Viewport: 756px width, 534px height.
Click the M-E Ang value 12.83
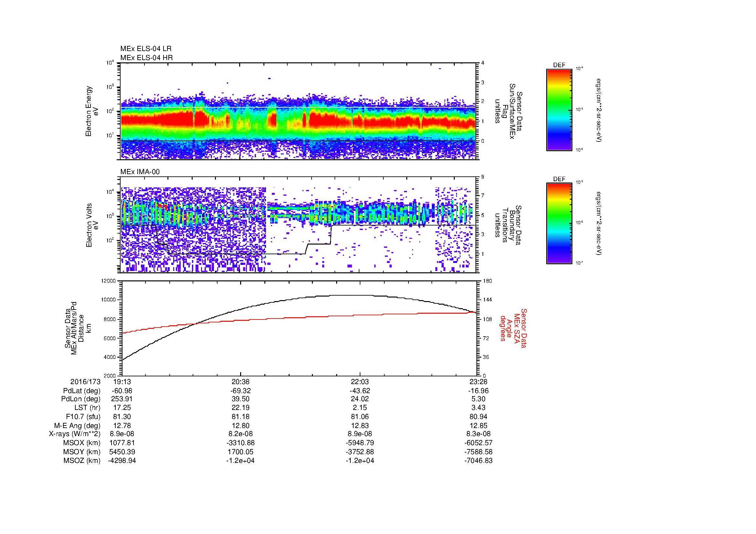tap(360, 426)
